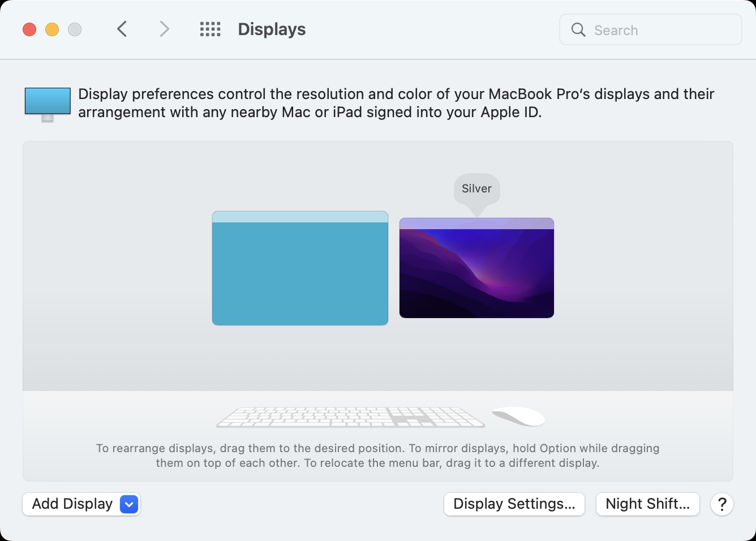
Task: Click the white Magic Mouse illustration
Action: [x=518, y=417]
